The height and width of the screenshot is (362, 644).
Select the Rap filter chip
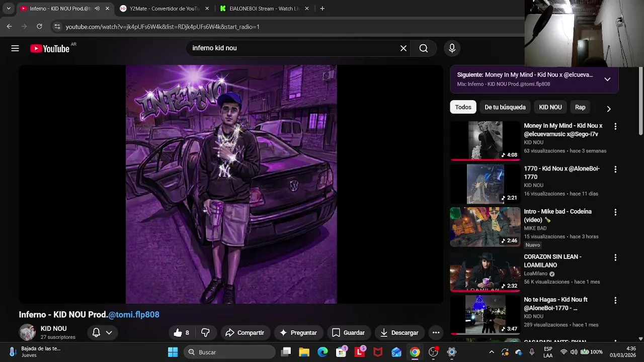click(580, 107)
